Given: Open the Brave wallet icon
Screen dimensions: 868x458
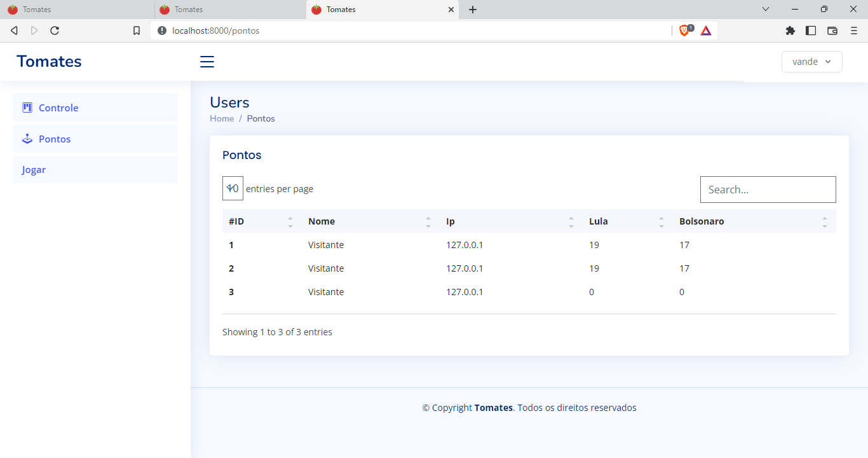Looking at the screenshot, I should point(832,31).
